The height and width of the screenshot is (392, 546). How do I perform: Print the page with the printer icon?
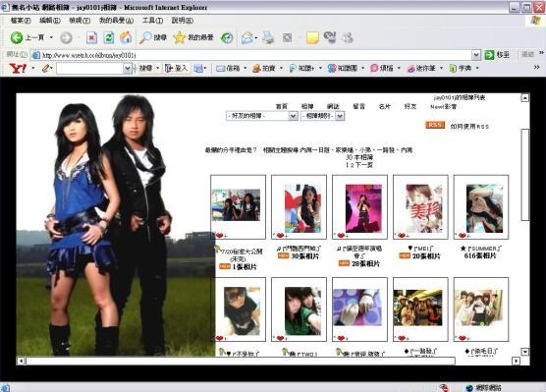point(268,37)
